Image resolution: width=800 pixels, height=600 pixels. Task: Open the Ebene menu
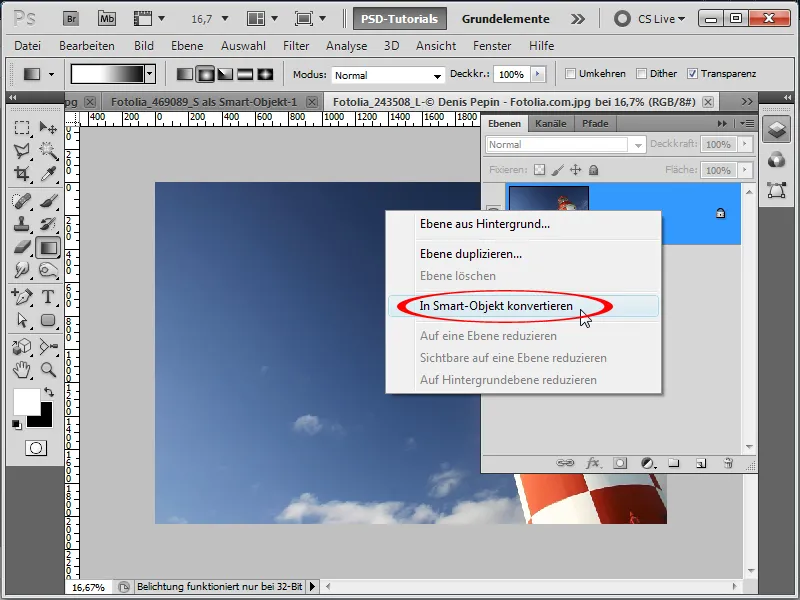pyautogui.click(x=187, y=46)
